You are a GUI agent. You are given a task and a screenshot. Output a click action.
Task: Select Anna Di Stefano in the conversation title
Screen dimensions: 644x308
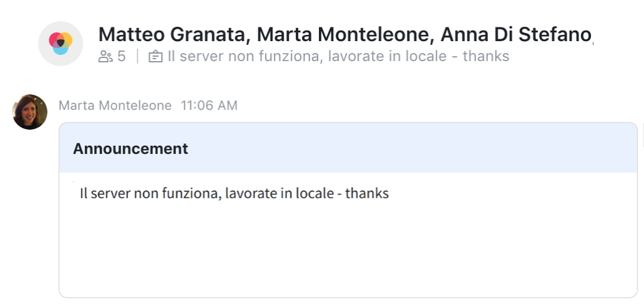(x=516, y=34)
